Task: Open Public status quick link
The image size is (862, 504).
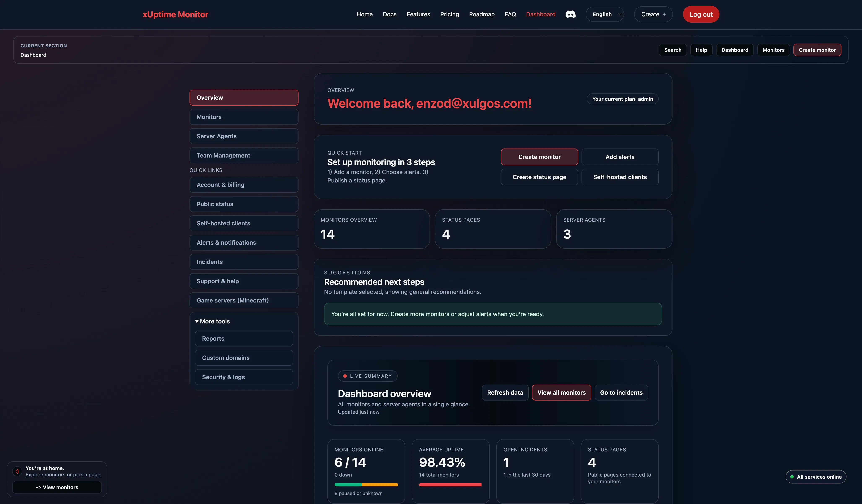Action: pos(244,204)
